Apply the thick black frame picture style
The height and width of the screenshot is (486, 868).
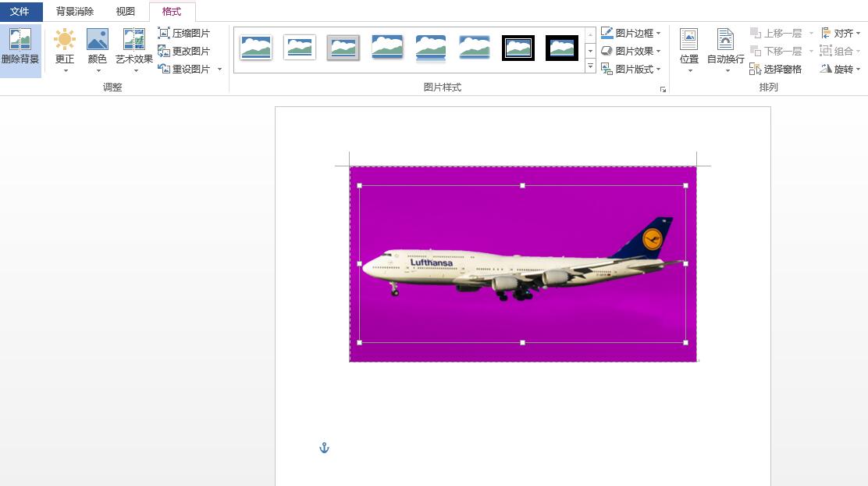click(562, 48)
